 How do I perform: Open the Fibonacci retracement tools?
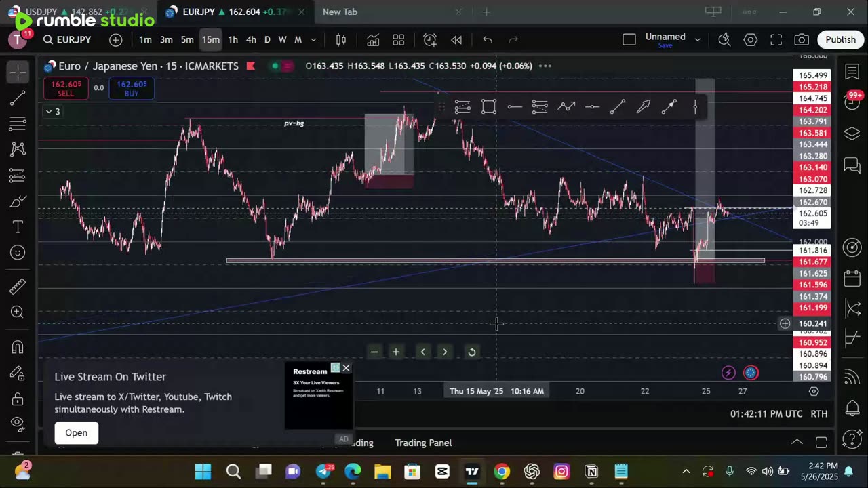(x=18, y=124)
